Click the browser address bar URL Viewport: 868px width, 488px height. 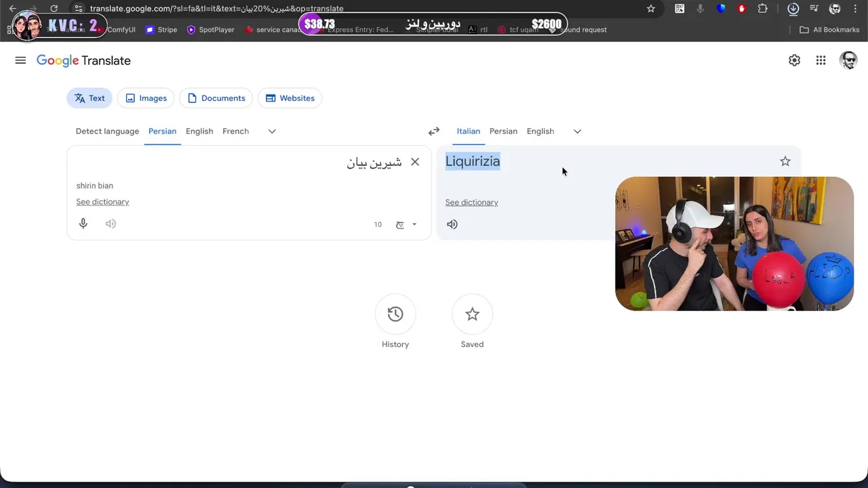tap(217, 9)
